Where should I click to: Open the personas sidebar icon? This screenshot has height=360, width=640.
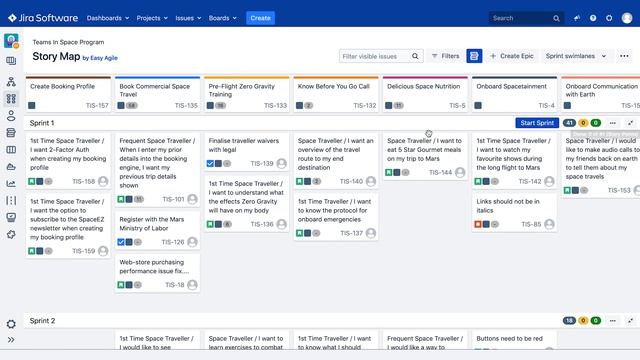(x=11, y=116)
